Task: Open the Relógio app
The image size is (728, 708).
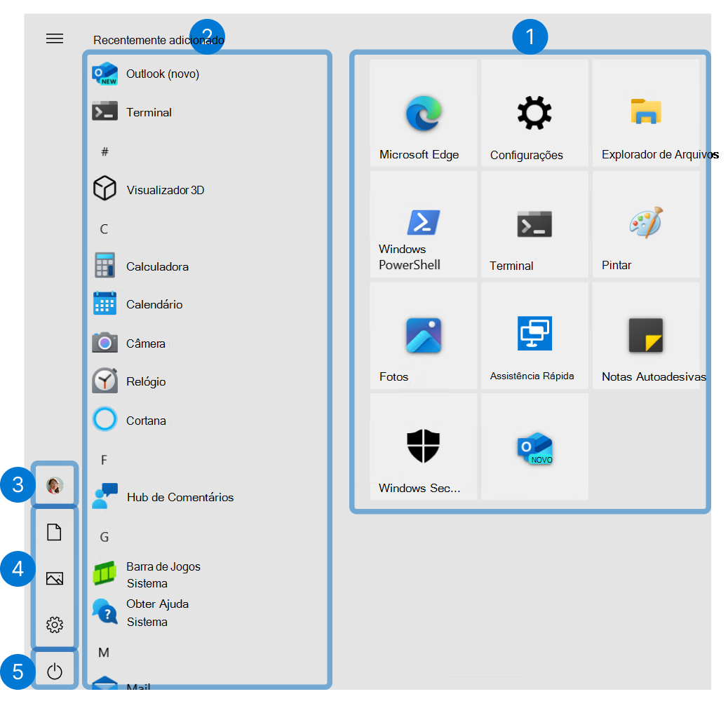Action: 129,382
